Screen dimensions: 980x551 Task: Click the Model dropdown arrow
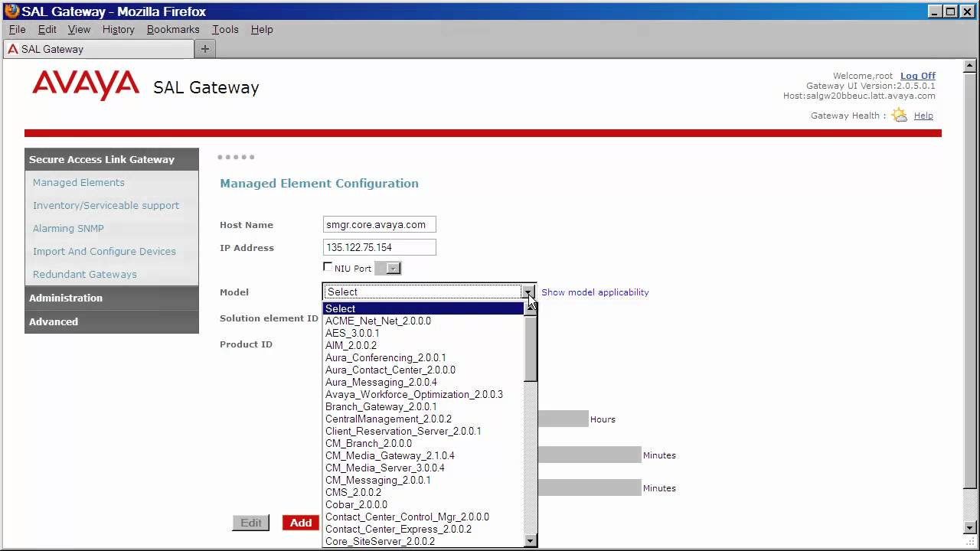point(528,292)
